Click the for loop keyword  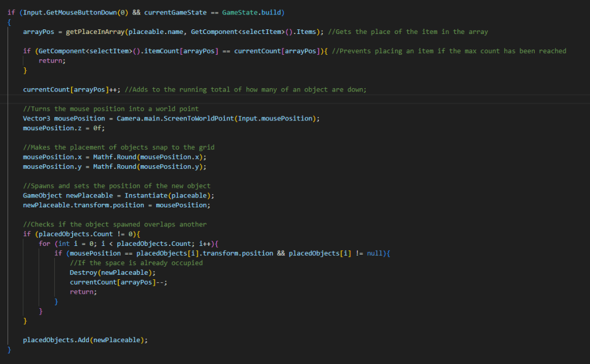click(44, 244)
